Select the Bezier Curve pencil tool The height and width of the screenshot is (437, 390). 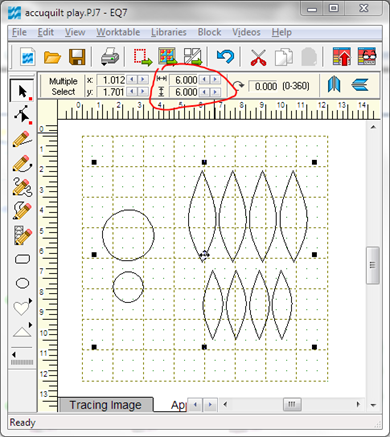(22, 163)
